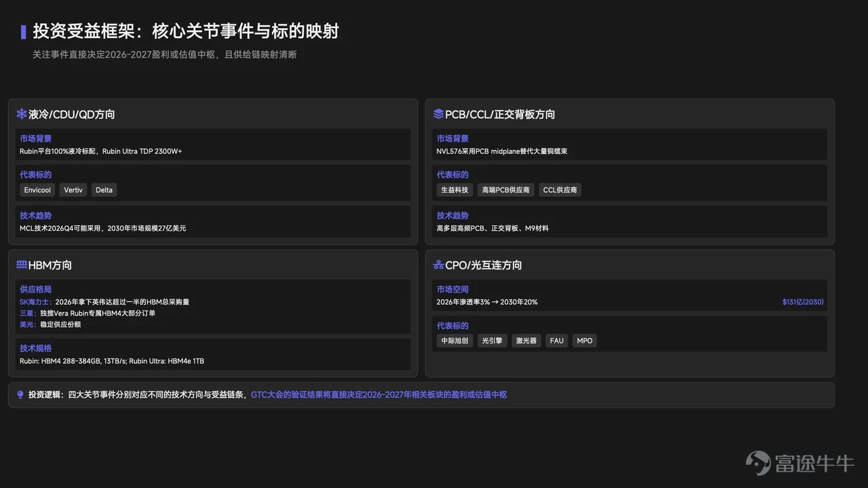Click the 市场空间 label
868x488 pixels.
452,289
